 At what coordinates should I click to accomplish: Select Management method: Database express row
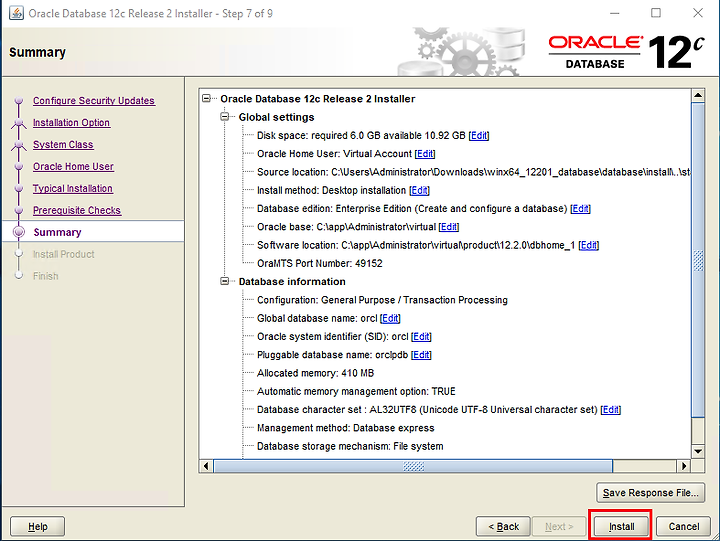point(345,428)
